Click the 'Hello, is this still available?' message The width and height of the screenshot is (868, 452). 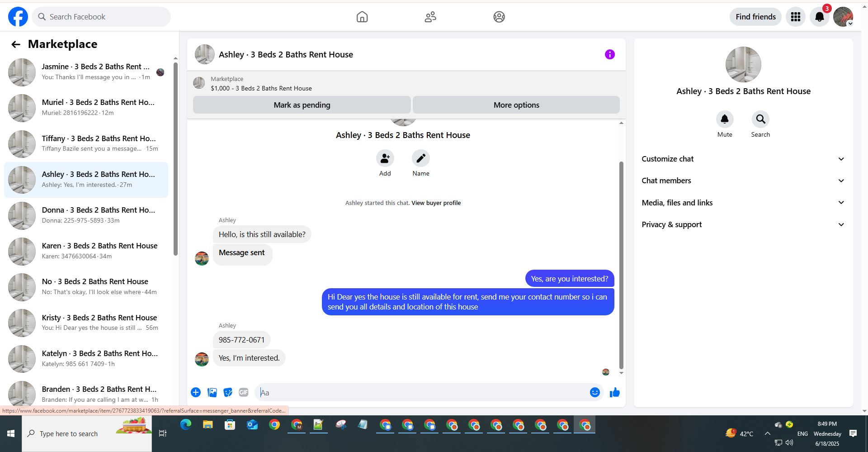262,234
